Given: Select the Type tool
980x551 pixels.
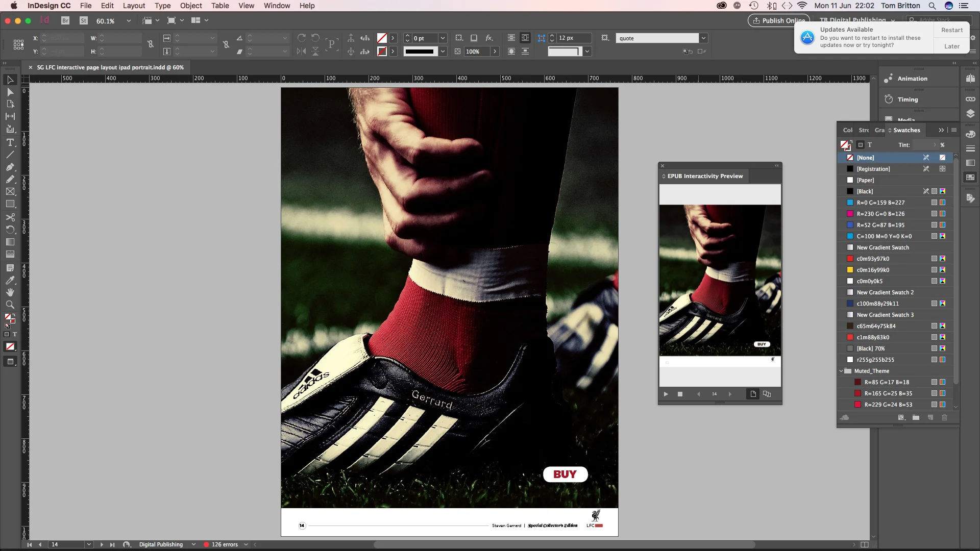Looking at the screenshot, I should point(10,142).
